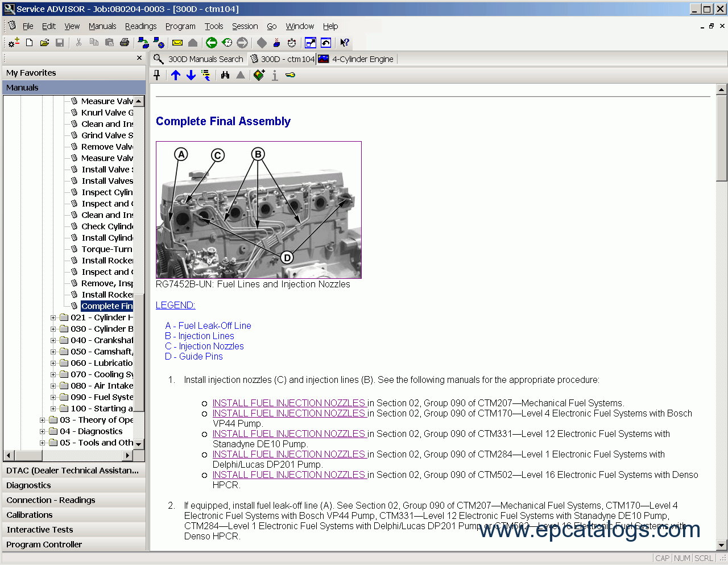Image resolution: width=728 pixels, height=565 pixels.
Task: Print the current page with printer icon
Action: [x=125, y=43]
